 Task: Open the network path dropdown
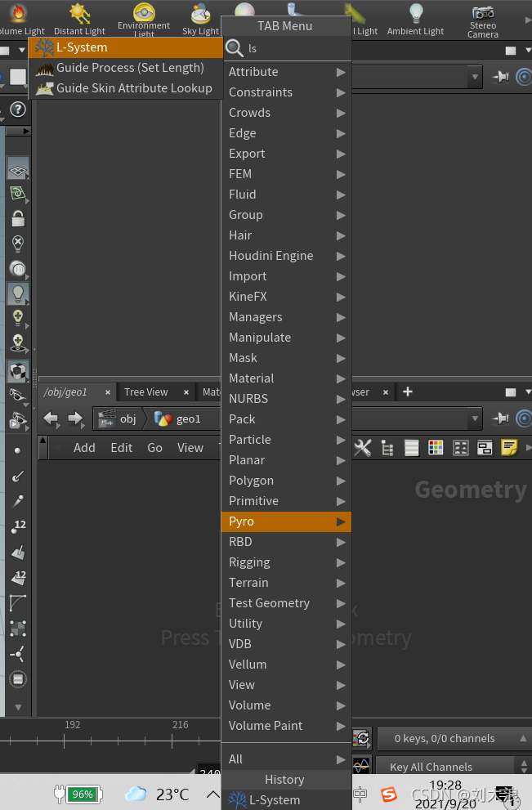tap(475, 418)
